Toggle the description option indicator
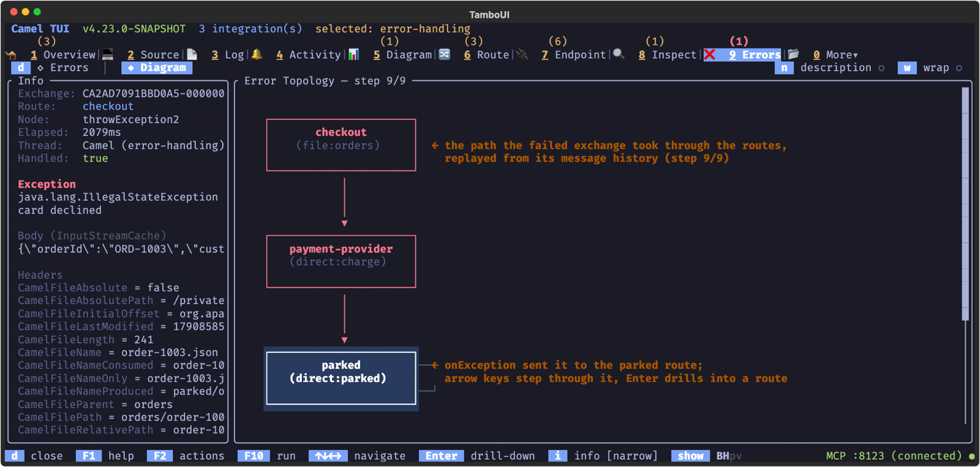Viewport: 980px width, 467px height. pyautogui.click(x=881, y=68)
